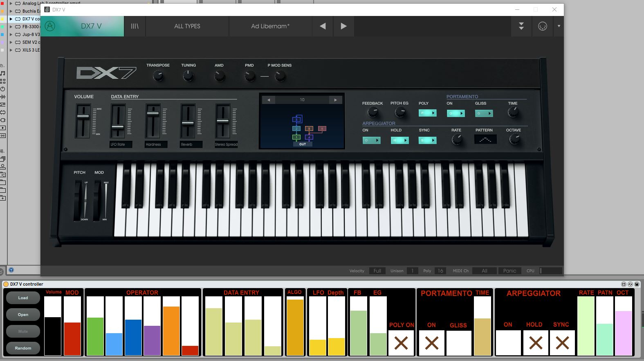Enable Arpeggiator HOLD switch on synth
Screen dimensions: 644x361
point(399,140)
